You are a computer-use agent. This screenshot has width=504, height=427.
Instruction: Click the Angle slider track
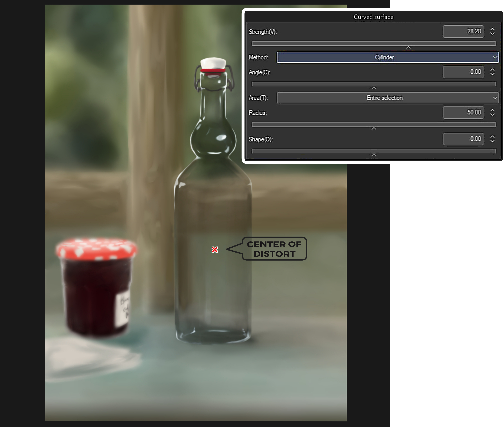pyautogui.click(x=374, y=84)
